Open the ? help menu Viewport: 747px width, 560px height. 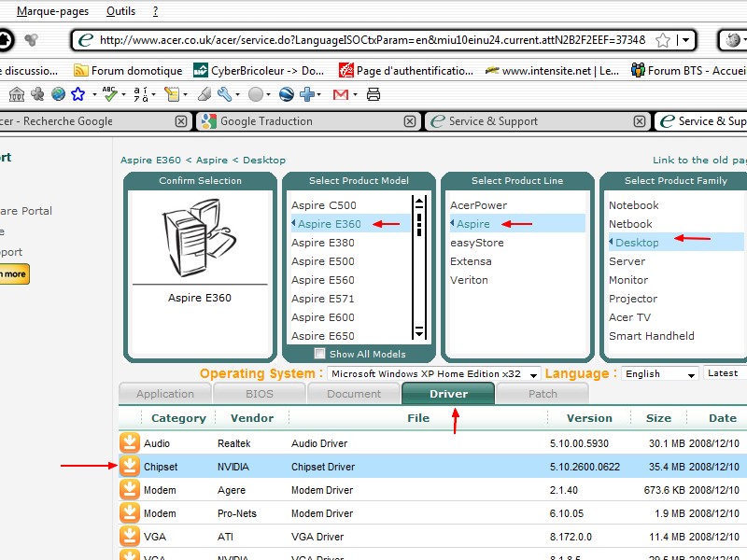pyautogui.click(x=155, y=11)
